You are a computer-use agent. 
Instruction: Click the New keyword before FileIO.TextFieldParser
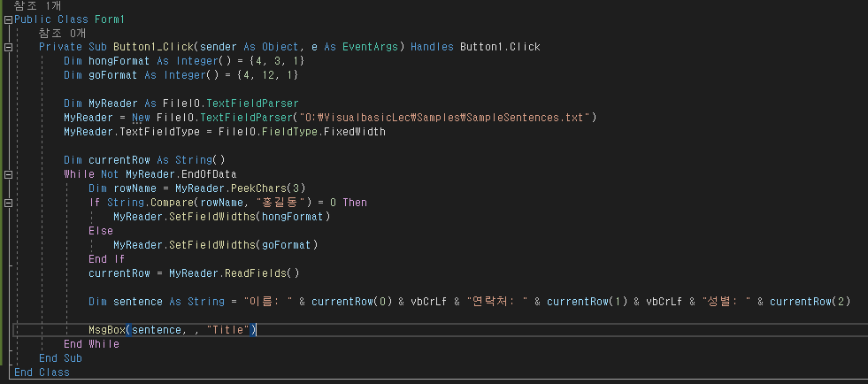click(x=142, y=118)
